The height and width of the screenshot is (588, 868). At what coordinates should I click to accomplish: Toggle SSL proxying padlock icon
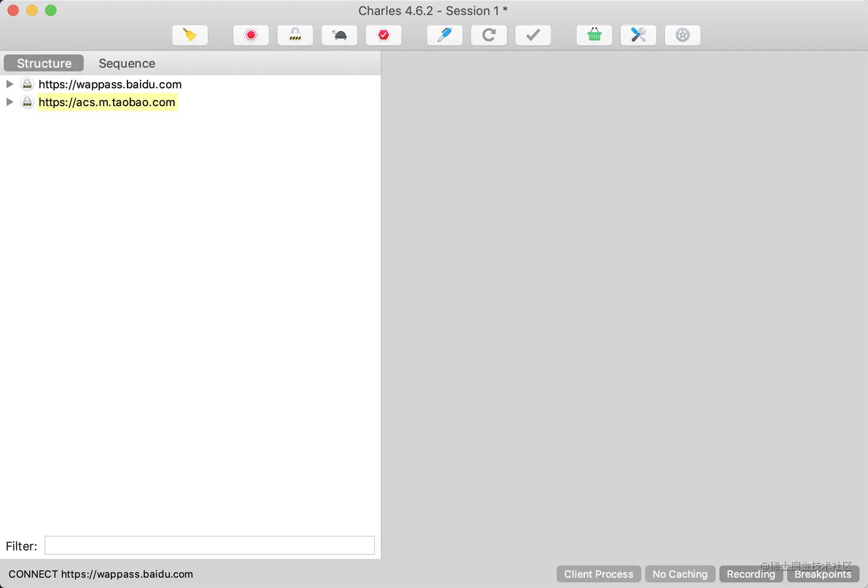click(295, 35)
